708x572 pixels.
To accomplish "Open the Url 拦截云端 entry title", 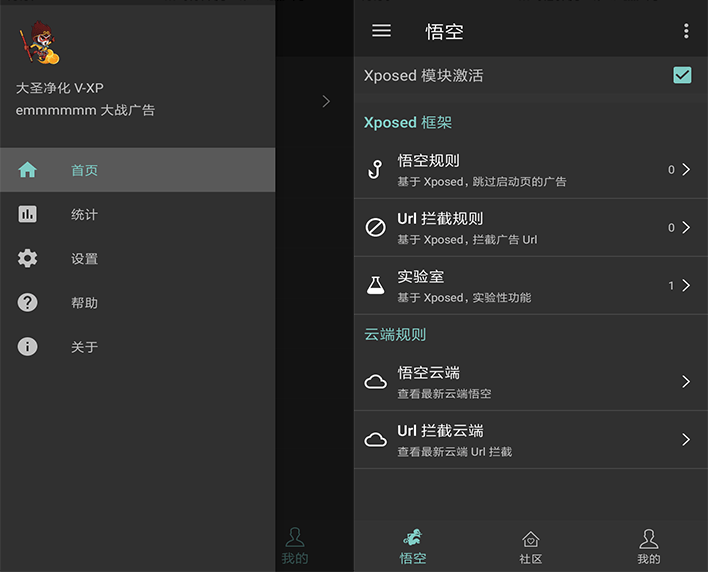I will (440, 431).
